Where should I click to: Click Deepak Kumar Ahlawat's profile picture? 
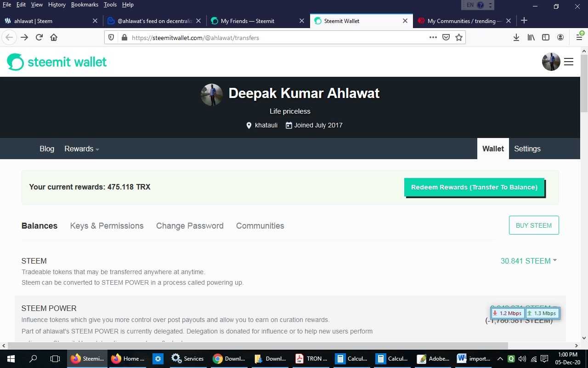click(x=212, y=95)
